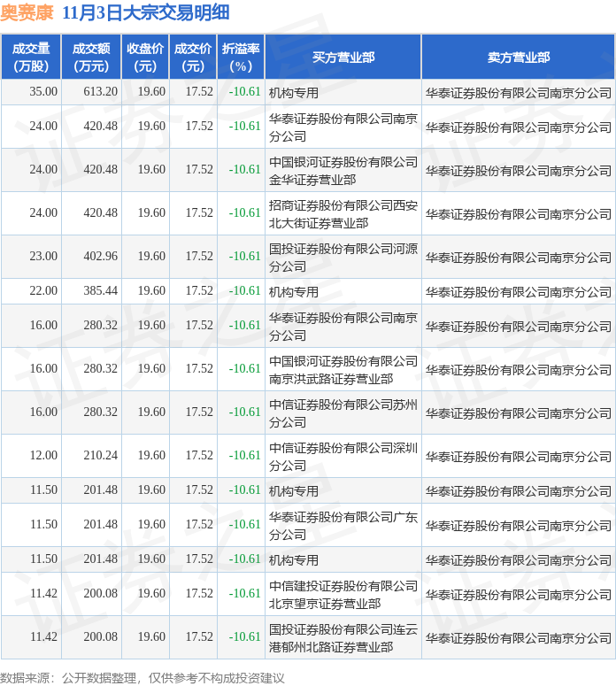The image size is (616, 686).
Task: Open buyer 中国银河证券 金华证券营业部
Action: (343, 170)
